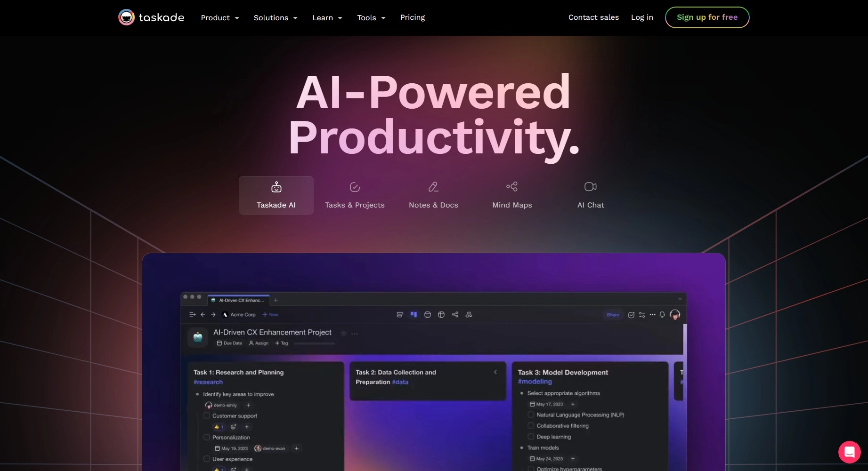Image resolution: width=868 pixels, height=471 pixels.
Task: Switch to Notes & Docs tab
Action: pyautogui.click(x=433, y=195)
